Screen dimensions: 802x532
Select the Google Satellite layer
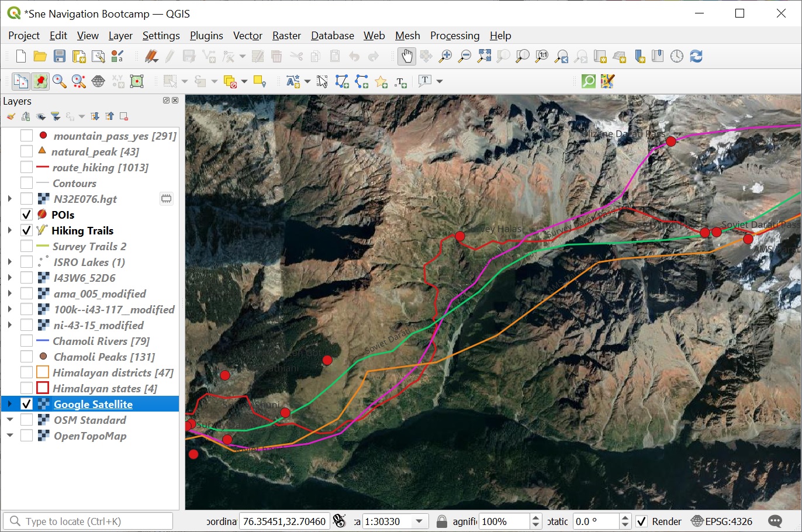coord(93,404)
